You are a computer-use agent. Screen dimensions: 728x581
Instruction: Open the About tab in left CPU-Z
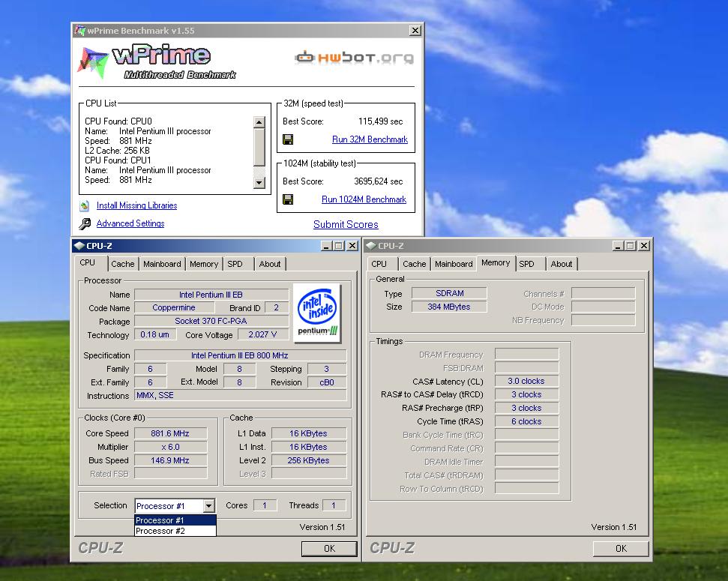[270, 264]
